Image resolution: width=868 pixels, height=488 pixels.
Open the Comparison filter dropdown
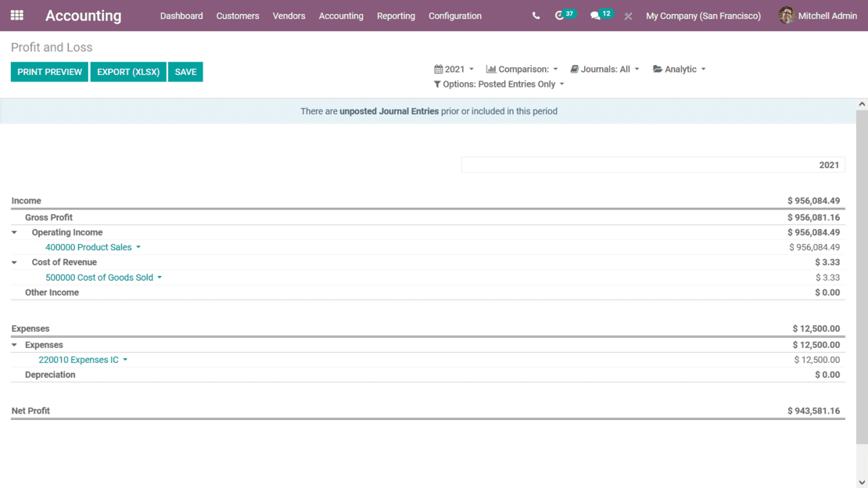[x=522, y=69]
